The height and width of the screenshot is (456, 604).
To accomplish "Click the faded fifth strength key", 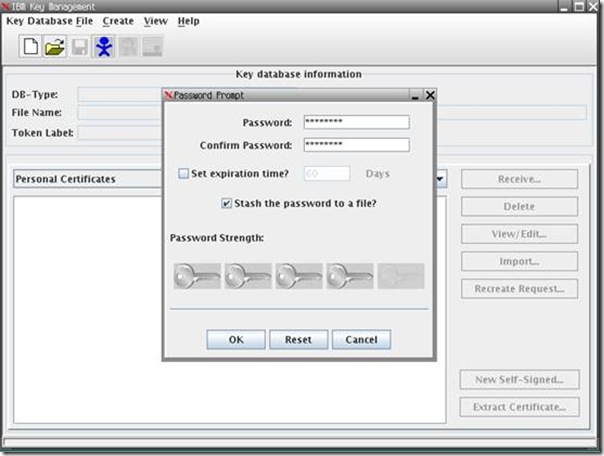I will coord(401,276).
